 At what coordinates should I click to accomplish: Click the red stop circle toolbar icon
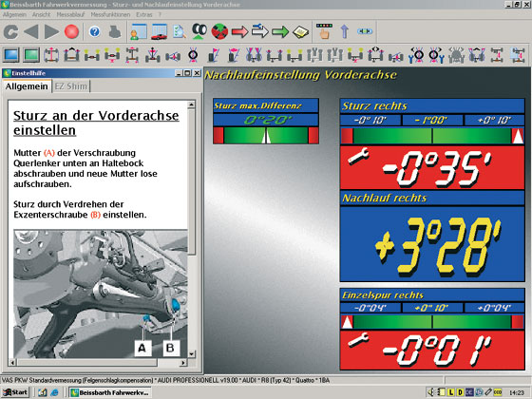[71, 32]
